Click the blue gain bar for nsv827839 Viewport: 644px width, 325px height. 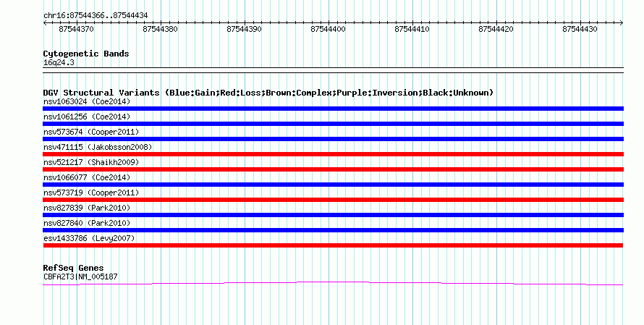coord(333,215)
